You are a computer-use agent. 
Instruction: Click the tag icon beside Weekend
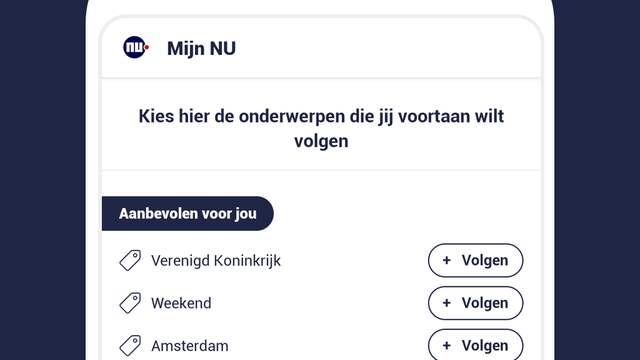(x=130, y=303)
